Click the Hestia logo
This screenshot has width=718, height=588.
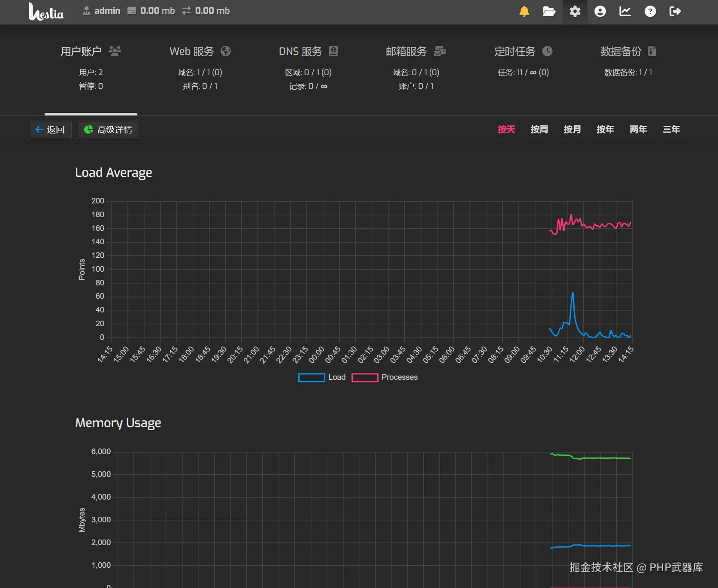click(46, 12)
